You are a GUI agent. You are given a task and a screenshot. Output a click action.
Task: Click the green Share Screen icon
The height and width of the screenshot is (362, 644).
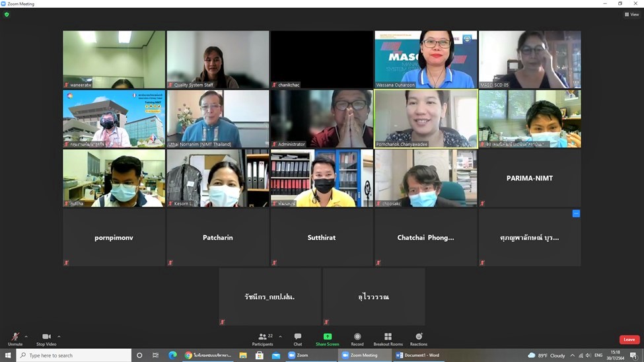coord(327,337)
